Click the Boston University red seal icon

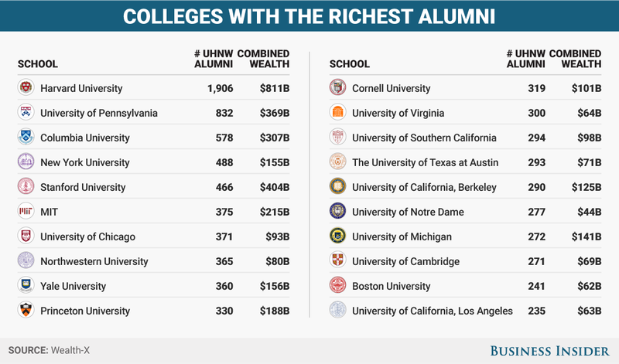click(338, 285)
